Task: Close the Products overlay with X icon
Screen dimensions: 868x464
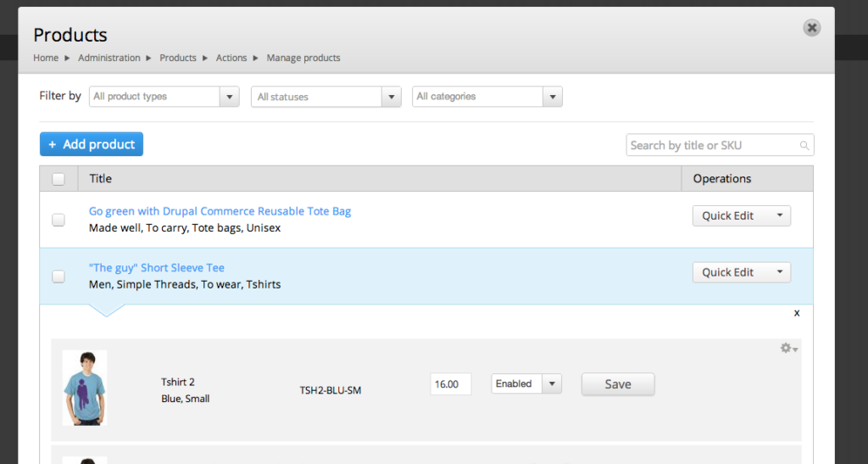Action: pos(811,28)
